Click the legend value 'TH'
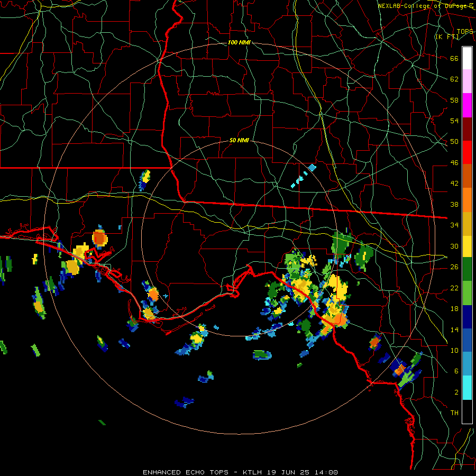Viewport: 476px width, 476px height. [454, 413]
